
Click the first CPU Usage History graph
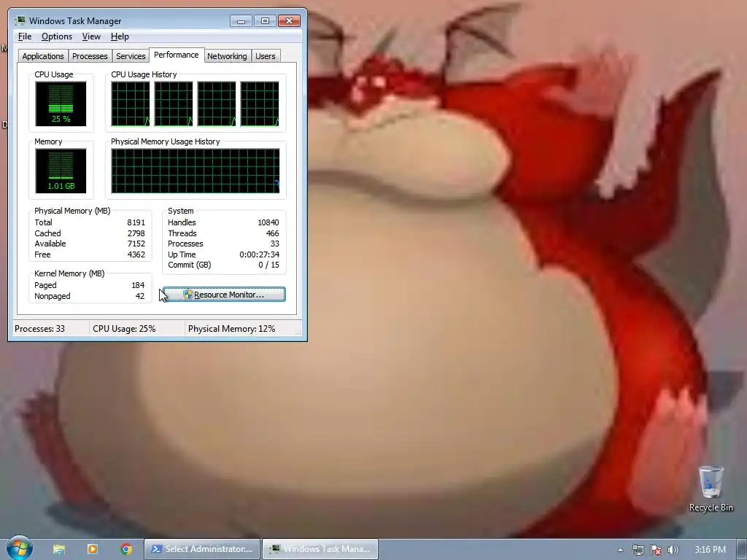pos(130,104)
